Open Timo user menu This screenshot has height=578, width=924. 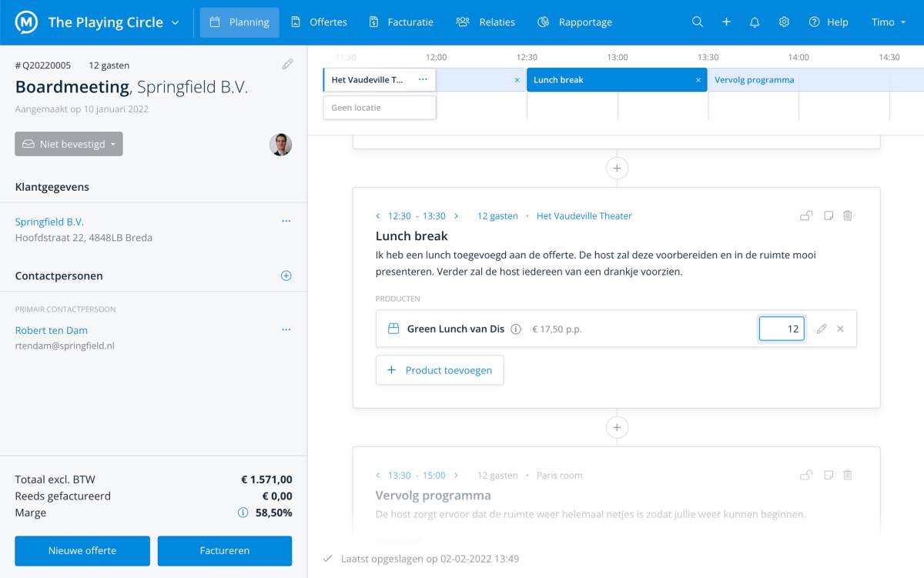pos(888,22)
